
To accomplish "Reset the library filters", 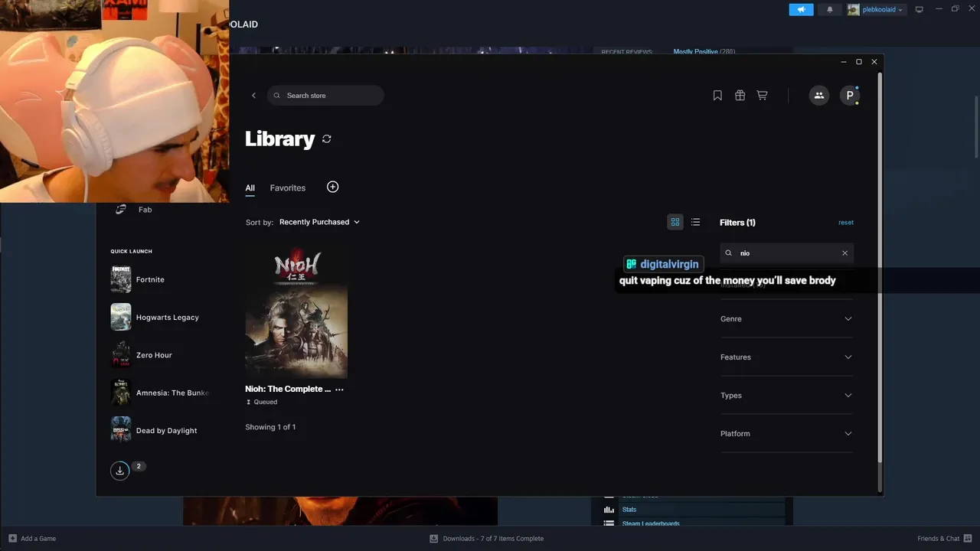I will point(846,223).
